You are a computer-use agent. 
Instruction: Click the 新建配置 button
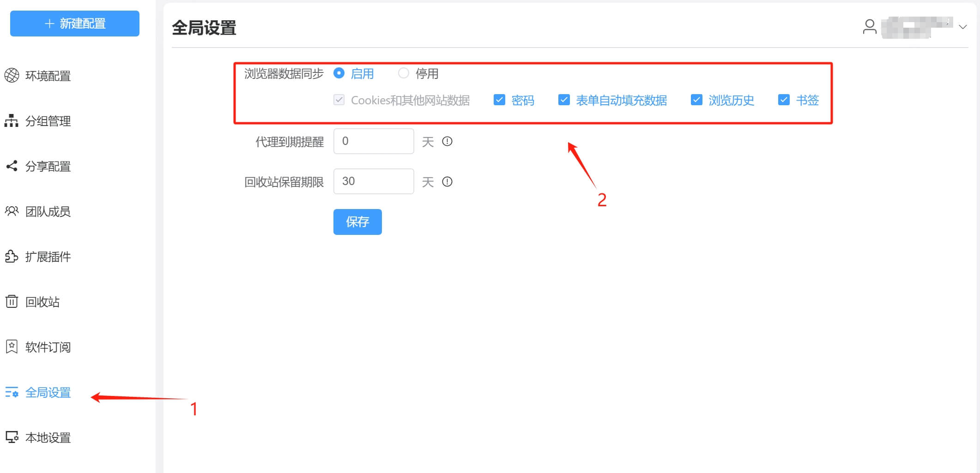pos(75,24)
